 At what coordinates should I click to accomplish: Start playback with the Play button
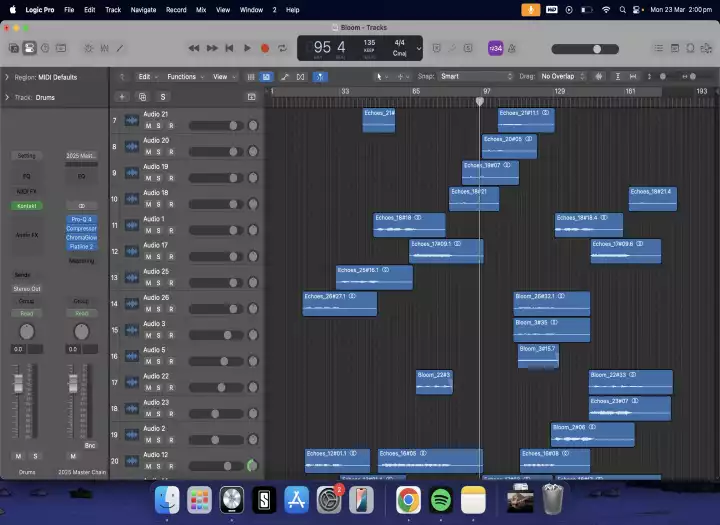(x=247, y=48)
